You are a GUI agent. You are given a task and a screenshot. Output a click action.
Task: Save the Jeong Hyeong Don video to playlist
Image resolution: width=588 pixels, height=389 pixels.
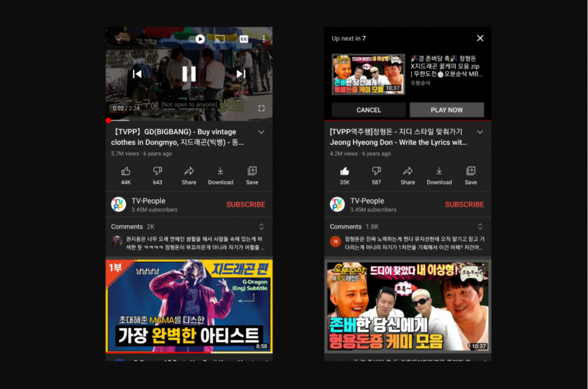pos(471,176)
